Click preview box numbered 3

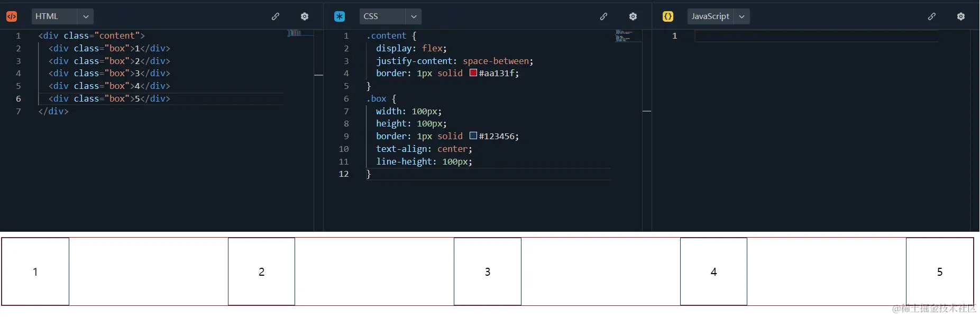(x=488, y=271)
